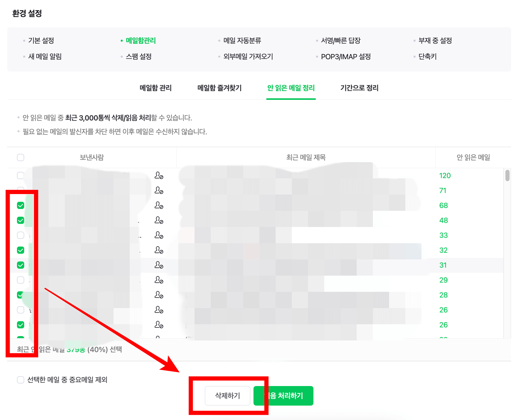Open 새 메일 알림 settings
Screen dimensions: 526x420
coord(45,57)
